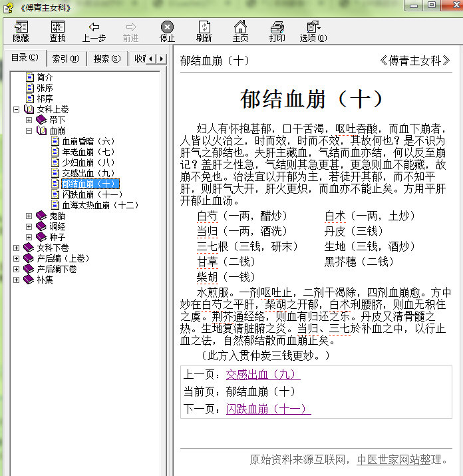The height and width of the screenshot is (476, 463).
Task: Go back with 上一步 arrow icon
Action: (x=94, y=27)
